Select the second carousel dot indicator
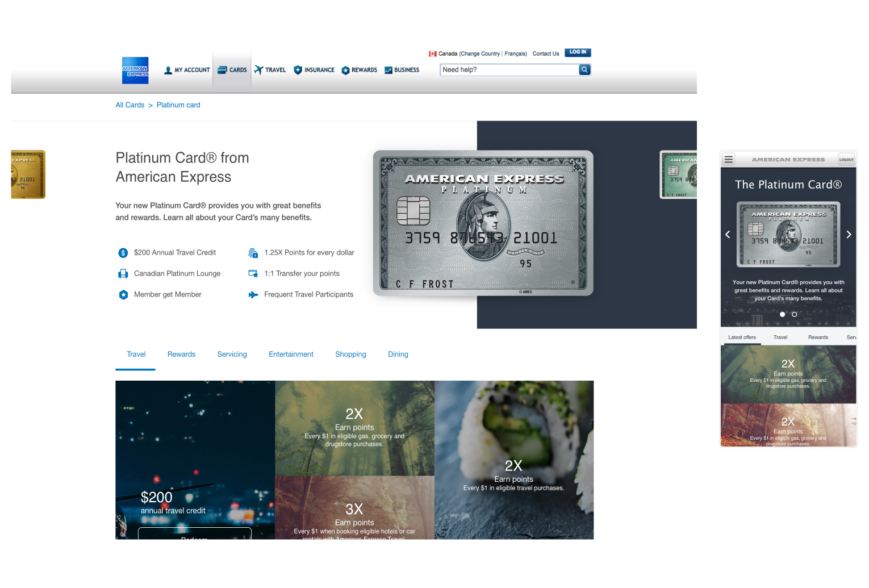 [x=794, y=314]
